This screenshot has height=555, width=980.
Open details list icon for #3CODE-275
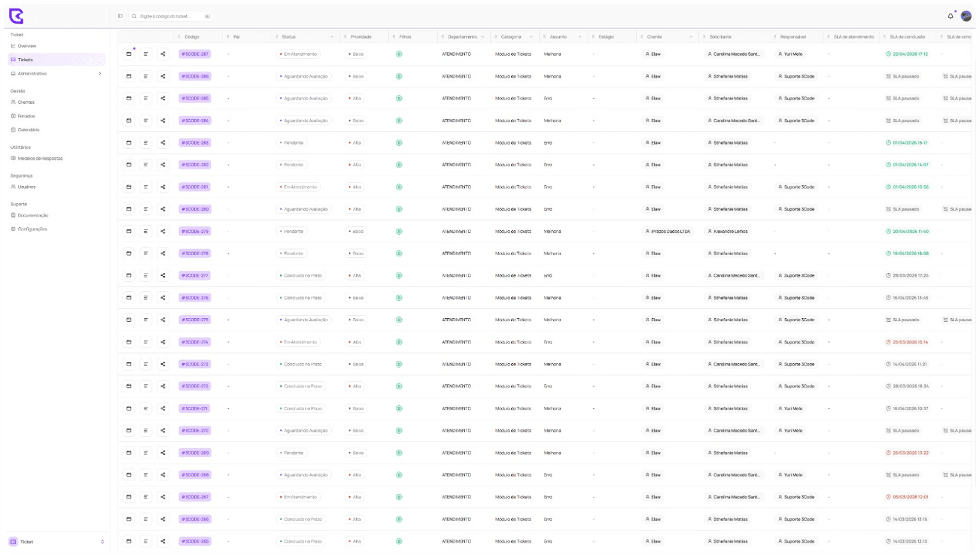click(x=146, y=320)
